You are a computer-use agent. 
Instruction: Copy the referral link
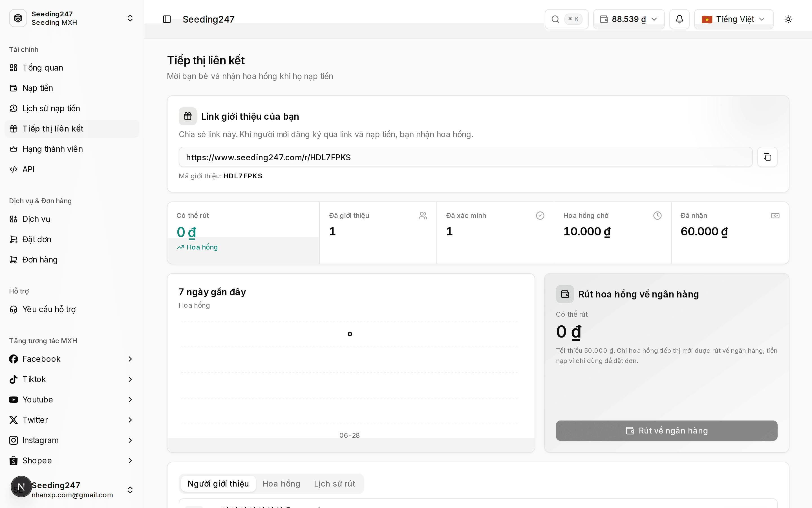tap(767, 157)
